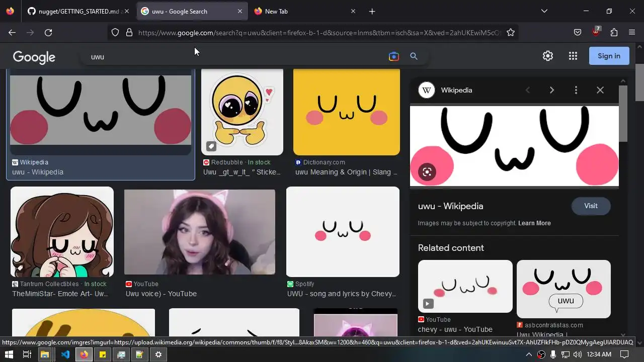Open Notepad++ from taskbar

(x=140, y=354)
